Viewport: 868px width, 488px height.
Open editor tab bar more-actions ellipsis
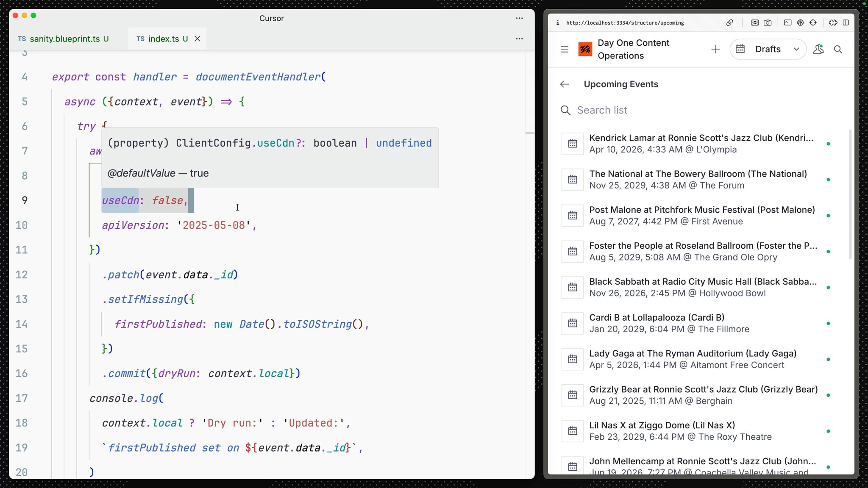[519, 39]
